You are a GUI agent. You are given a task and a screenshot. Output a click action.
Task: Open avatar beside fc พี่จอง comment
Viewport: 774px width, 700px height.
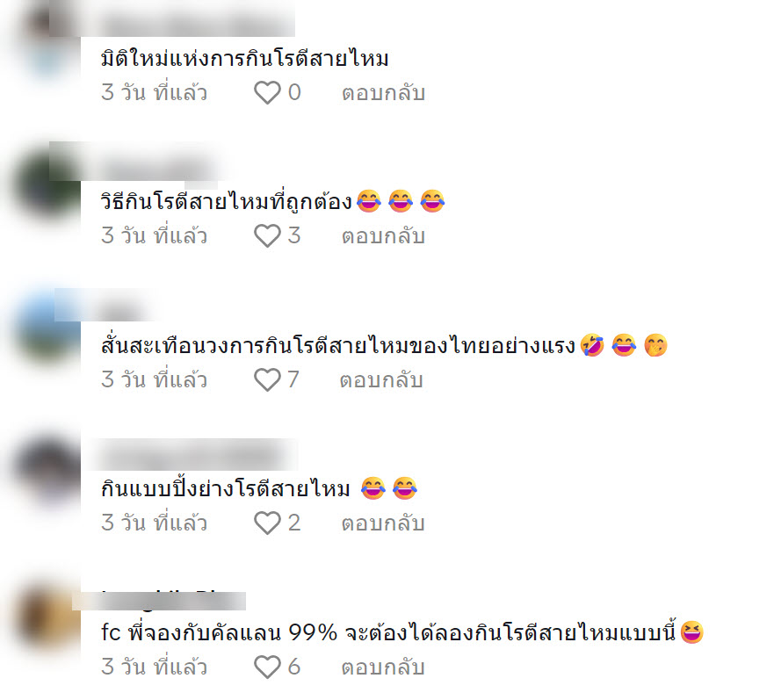(48, 616)
